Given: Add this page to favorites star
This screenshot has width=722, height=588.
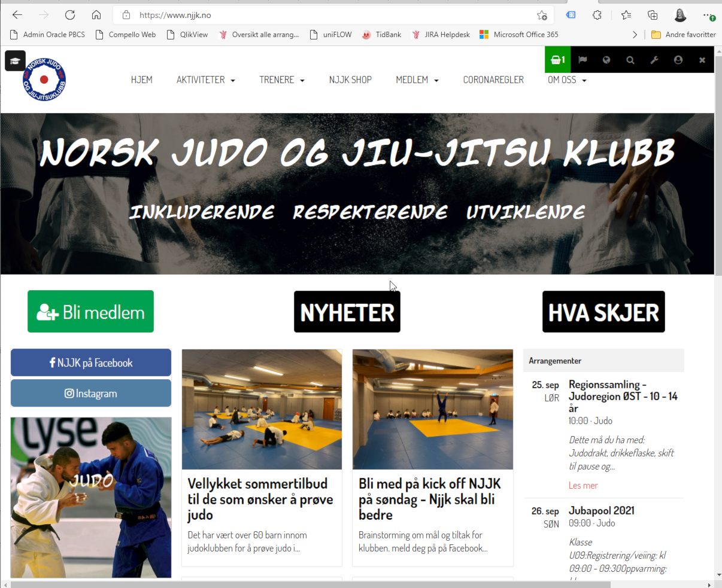Looking at the screenshot, I should [542, 16].
